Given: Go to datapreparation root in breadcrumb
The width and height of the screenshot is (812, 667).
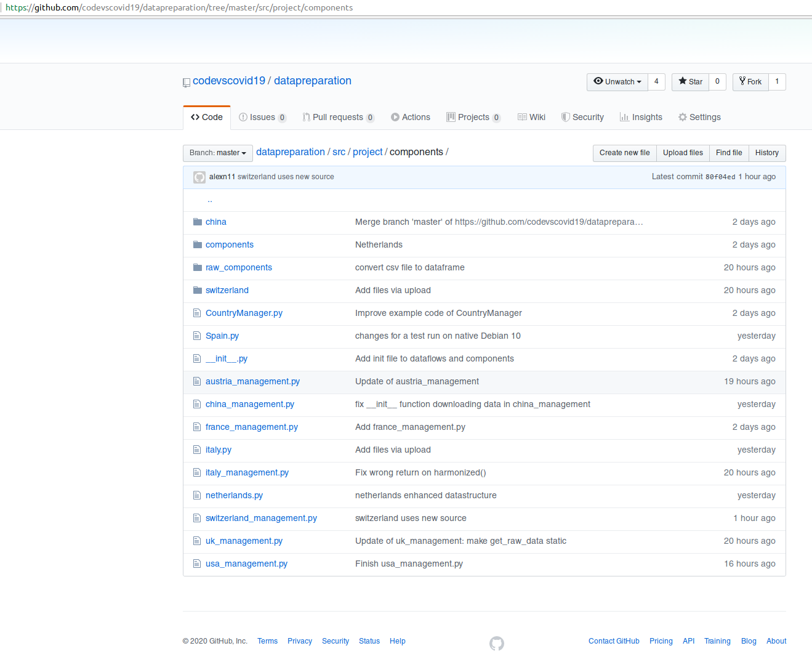Looking at the screenshot, I should pyautogui.click(x=291, y=152).
